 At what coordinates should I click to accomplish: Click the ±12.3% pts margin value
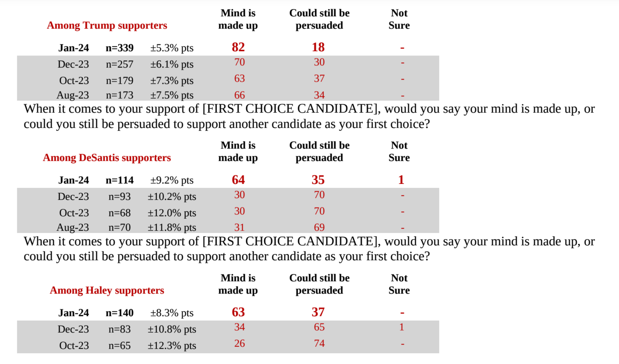point(172,346)
